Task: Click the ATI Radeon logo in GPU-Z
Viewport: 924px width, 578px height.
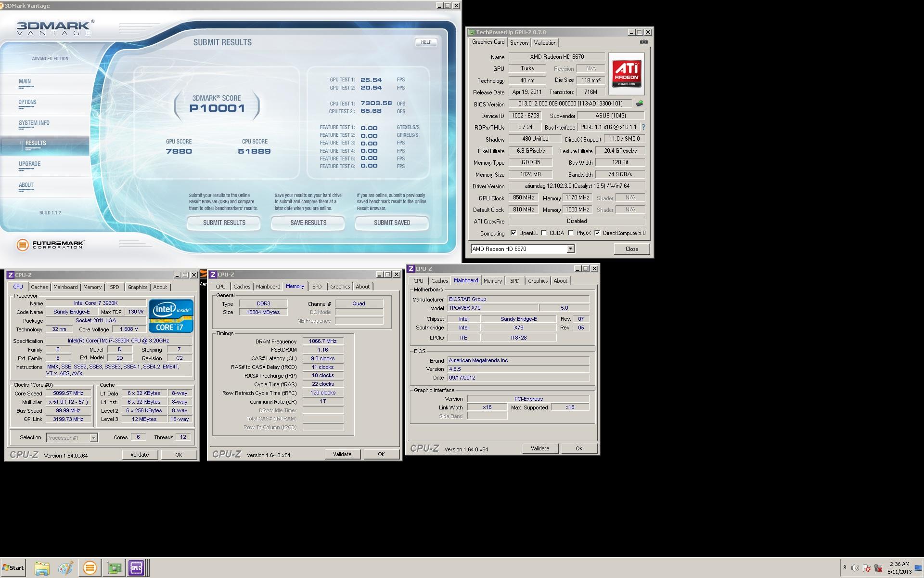Action: [626, 73]
